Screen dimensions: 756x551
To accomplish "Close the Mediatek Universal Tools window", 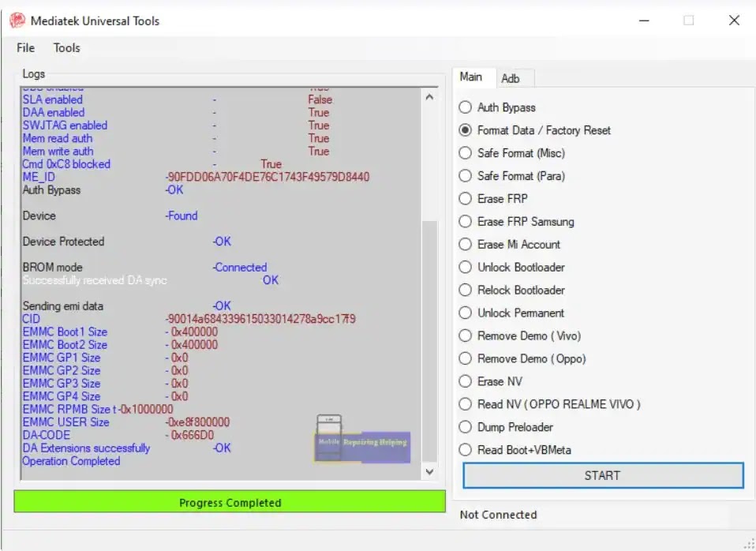I will pyautogui.click(x=734, y=21).
